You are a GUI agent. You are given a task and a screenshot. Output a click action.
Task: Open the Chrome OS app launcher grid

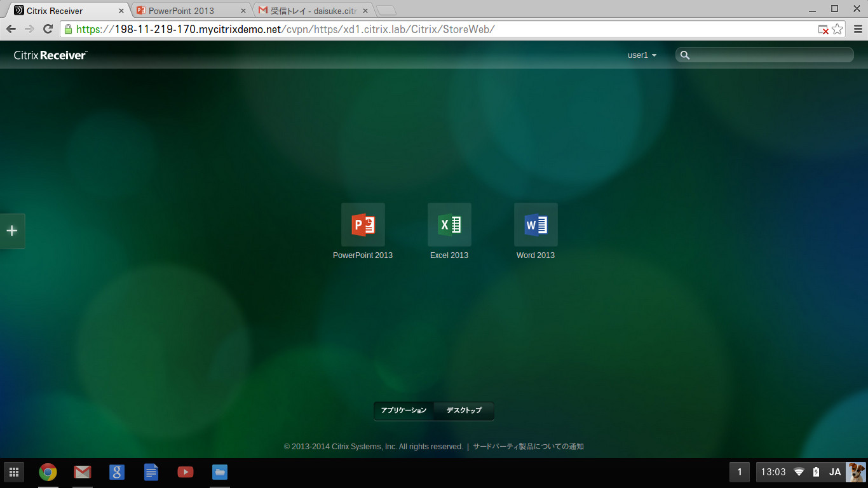[14, 472]
